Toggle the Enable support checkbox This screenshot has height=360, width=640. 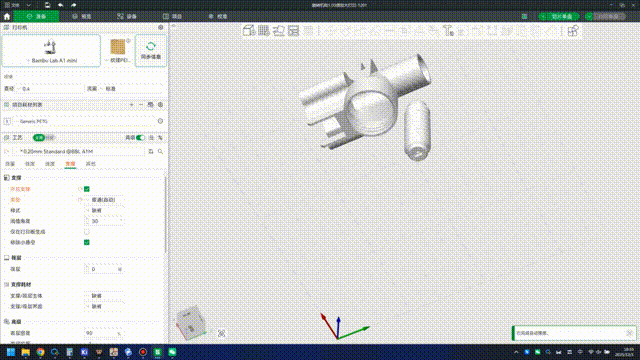coord(87,189)
